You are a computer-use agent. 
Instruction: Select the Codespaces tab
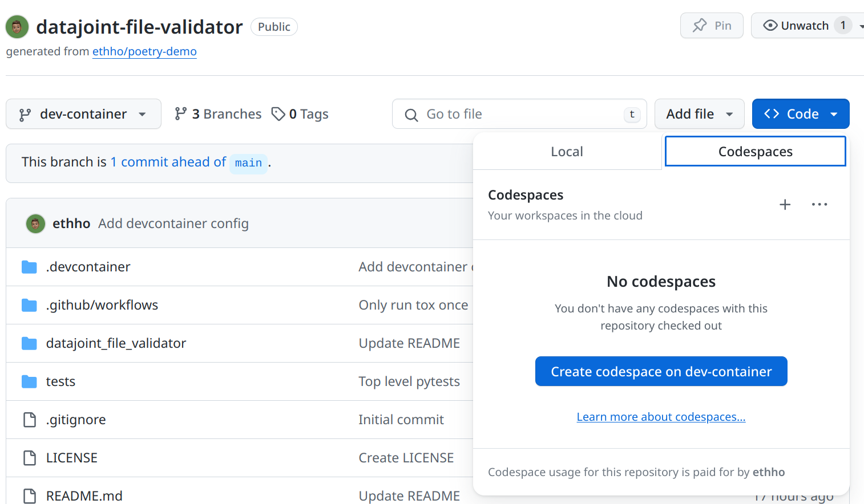tap(756, 152)
